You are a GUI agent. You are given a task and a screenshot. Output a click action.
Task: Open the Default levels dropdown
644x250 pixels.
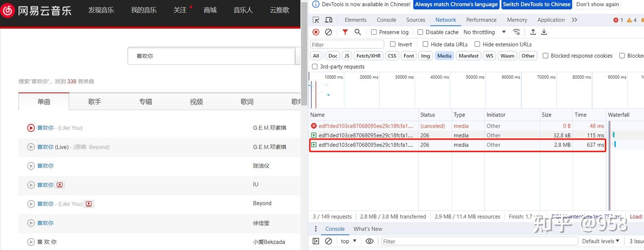[x=601, y=241]
